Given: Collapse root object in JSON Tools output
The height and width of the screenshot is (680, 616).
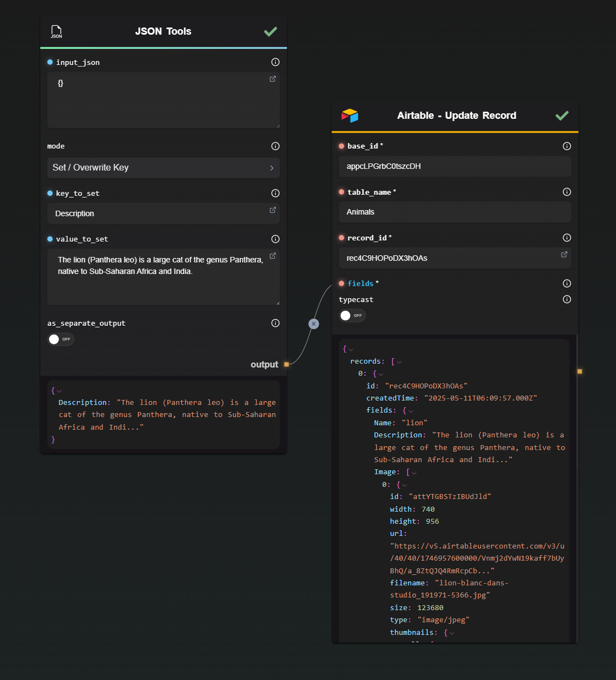Looking at the screenshot, I should click(x=59, y=391).
